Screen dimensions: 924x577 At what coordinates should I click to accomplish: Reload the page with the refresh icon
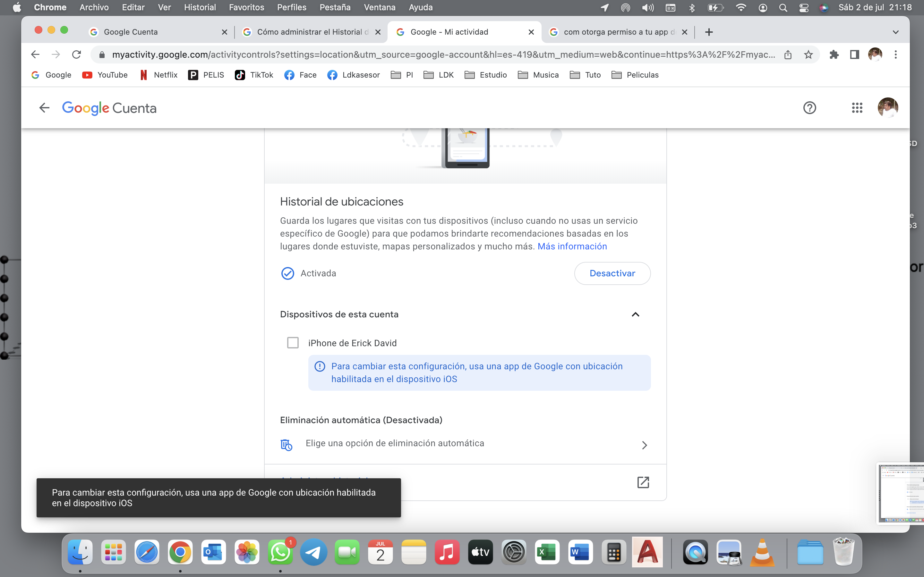(77, 54)
